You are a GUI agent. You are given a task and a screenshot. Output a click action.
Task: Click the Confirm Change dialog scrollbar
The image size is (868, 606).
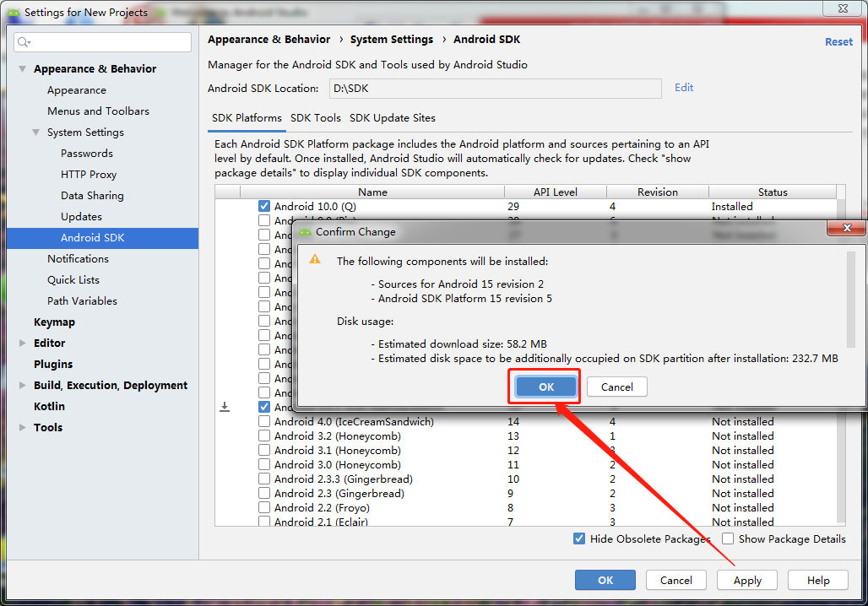click(851, 300)
